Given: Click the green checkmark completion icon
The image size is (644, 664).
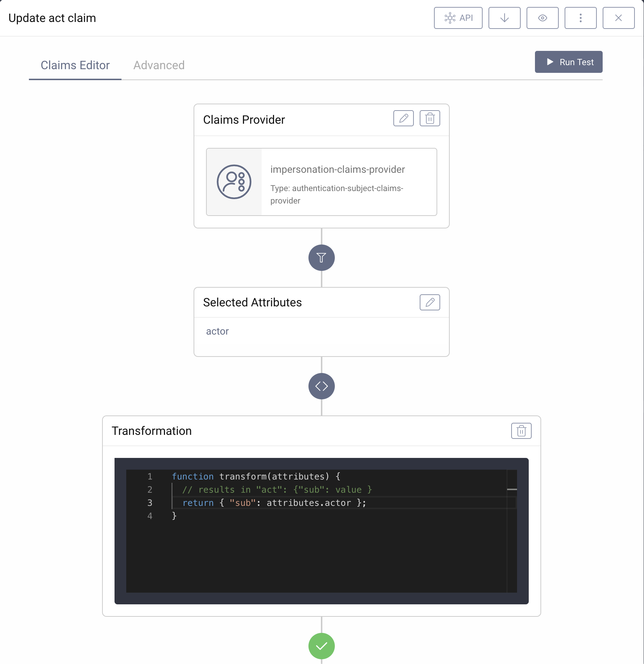Looking at the screenshot, I should [321, 646].
